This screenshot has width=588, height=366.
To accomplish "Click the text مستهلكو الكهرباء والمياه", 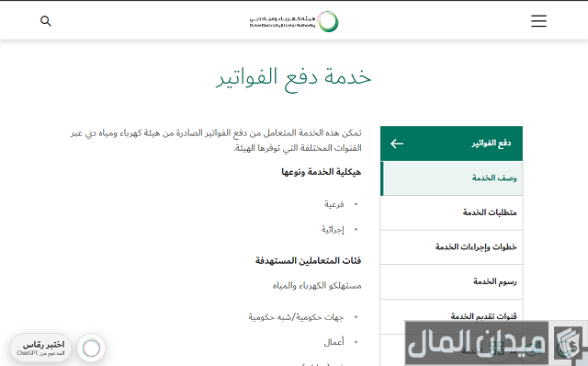I will pos(317,286).
